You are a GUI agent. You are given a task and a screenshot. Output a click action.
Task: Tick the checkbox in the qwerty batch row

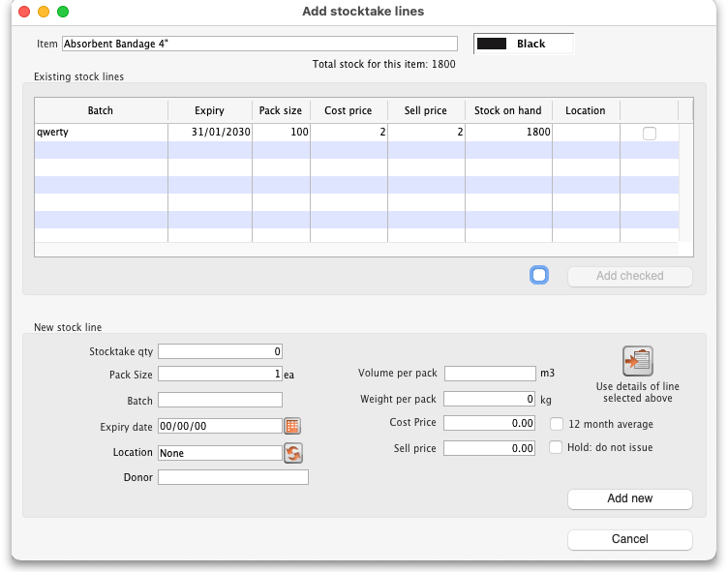(x=649, y=134)
